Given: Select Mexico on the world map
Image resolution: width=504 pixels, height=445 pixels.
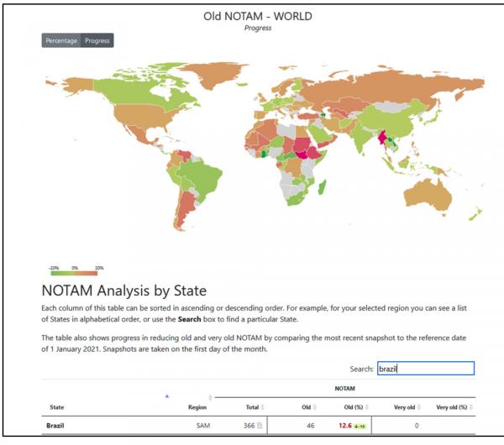Looking at the screenshot, I should click(x=137, y=133).
